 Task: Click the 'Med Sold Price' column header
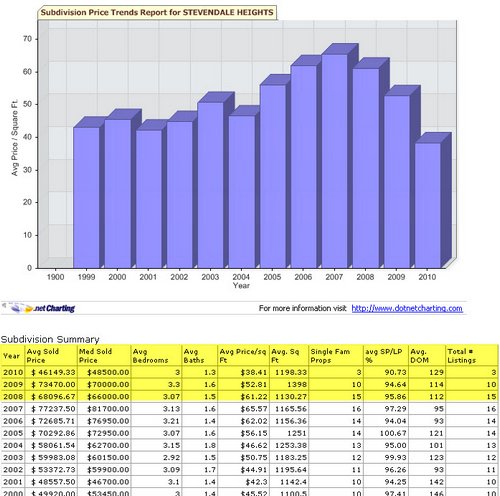[104, 356]
